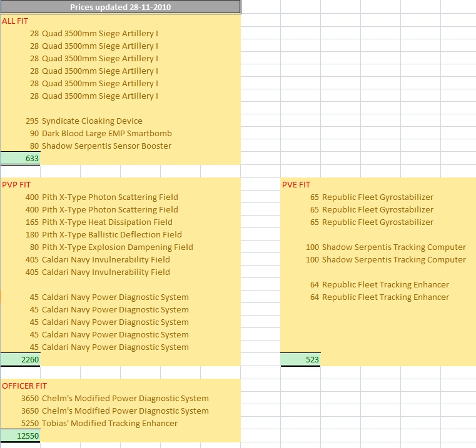Select the 'Syndicate Cloaking Device' cell

[x=92, y=121]
